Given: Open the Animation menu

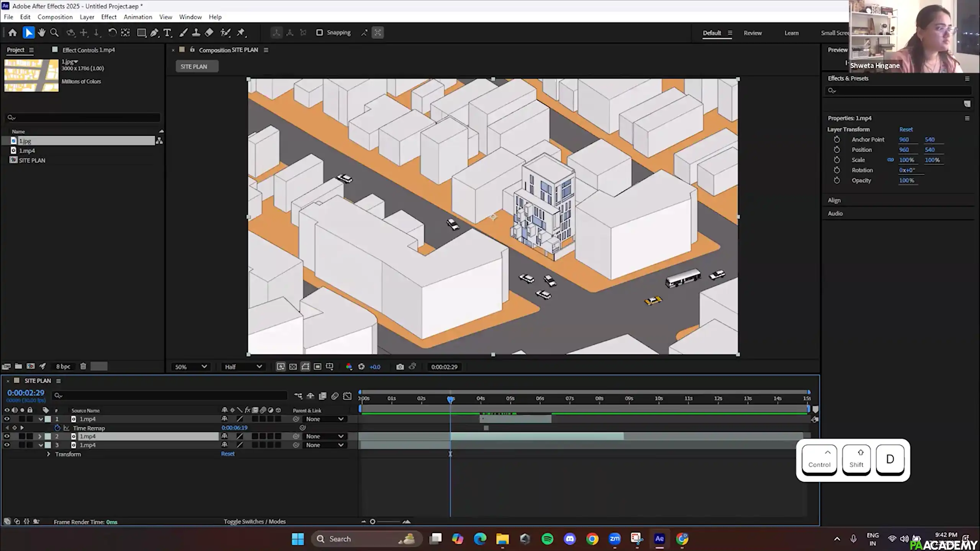Looking at the screenshot, I should [138, 17].
